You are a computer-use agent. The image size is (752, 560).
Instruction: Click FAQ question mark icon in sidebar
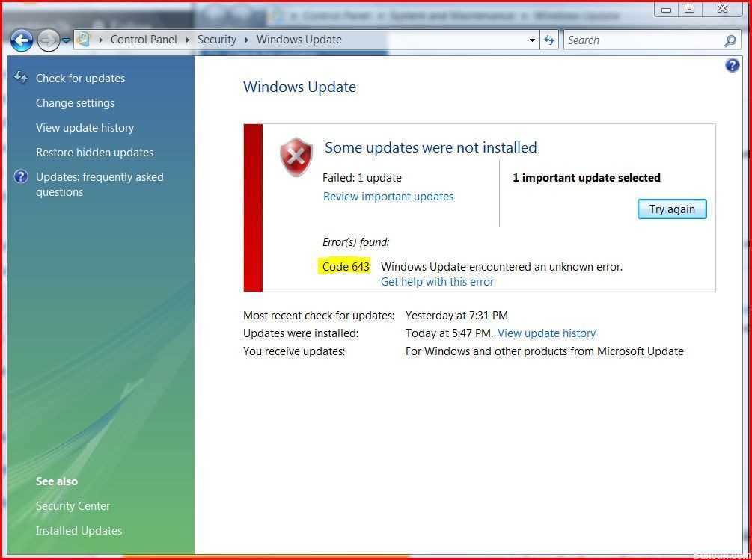pos(21,176)
